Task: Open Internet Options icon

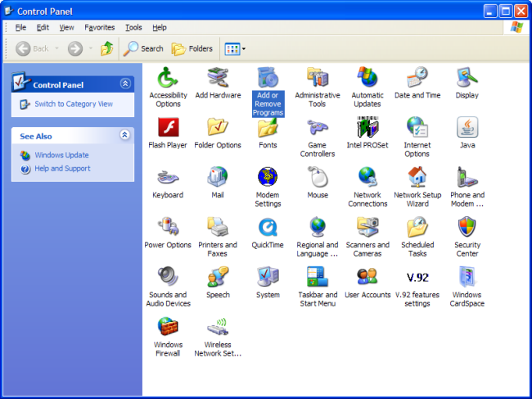Action: pyautogui.click(x=417, y=137)
